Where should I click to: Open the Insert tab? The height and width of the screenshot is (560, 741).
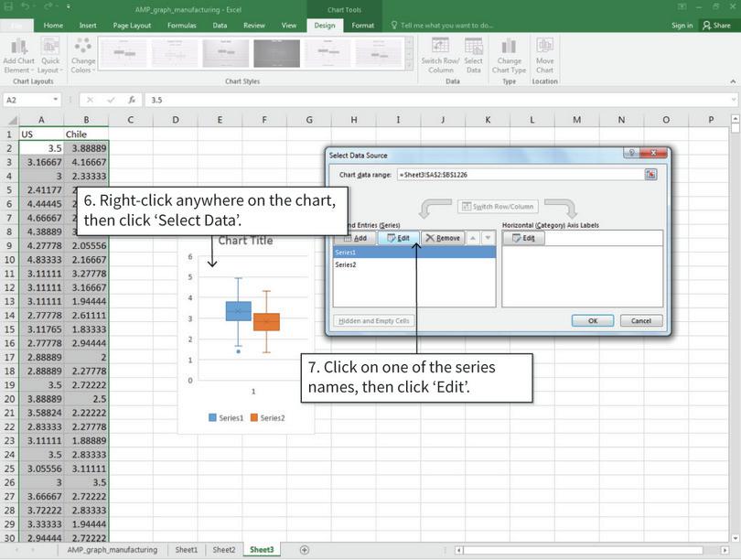pyautogui.click(x=88, y=26)
